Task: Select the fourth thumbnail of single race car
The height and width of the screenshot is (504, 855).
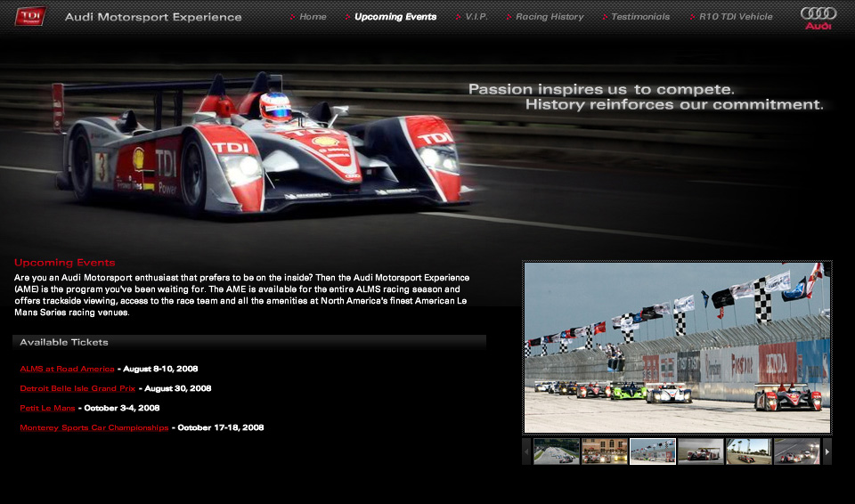Action: (x=701, y=451)
